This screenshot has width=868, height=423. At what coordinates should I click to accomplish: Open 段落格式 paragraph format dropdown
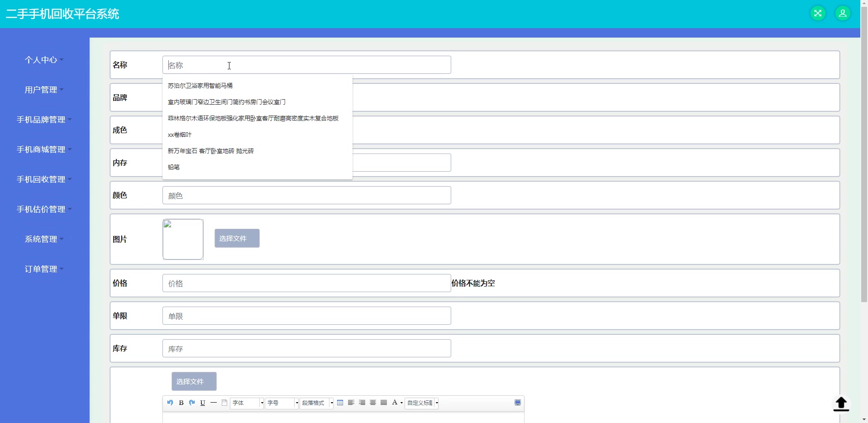pyautogui.click(x=317, y=403)
